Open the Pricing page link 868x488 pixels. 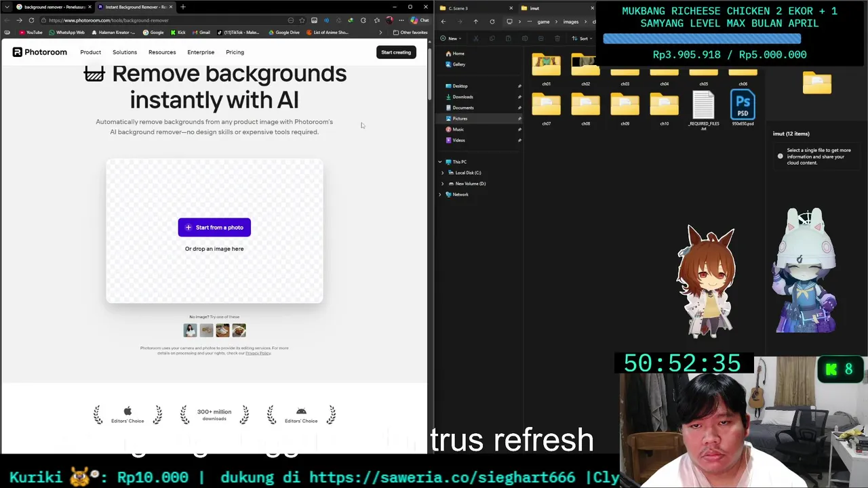click(235, 52)
